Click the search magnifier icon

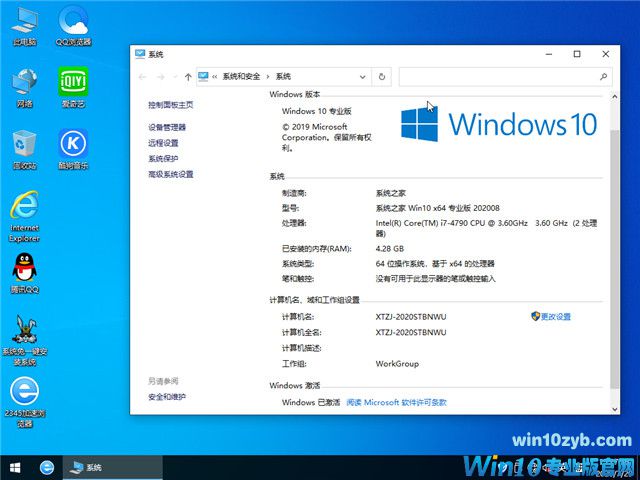pos(603,77)
